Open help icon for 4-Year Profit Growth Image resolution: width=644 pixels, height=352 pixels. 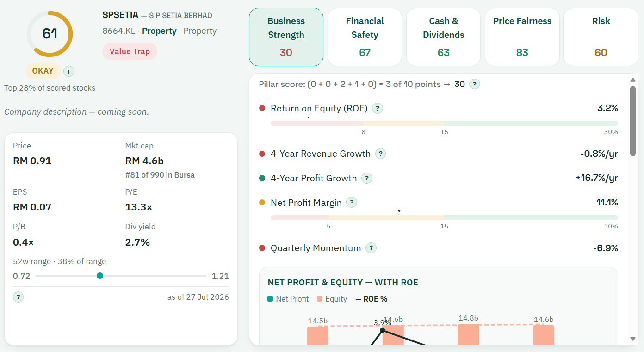pyautogui.click(x=366, y=178)
